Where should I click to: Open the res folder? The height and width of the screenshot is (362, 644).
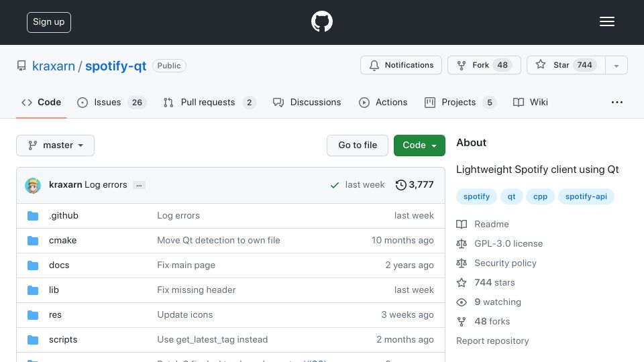click(55, 315)
